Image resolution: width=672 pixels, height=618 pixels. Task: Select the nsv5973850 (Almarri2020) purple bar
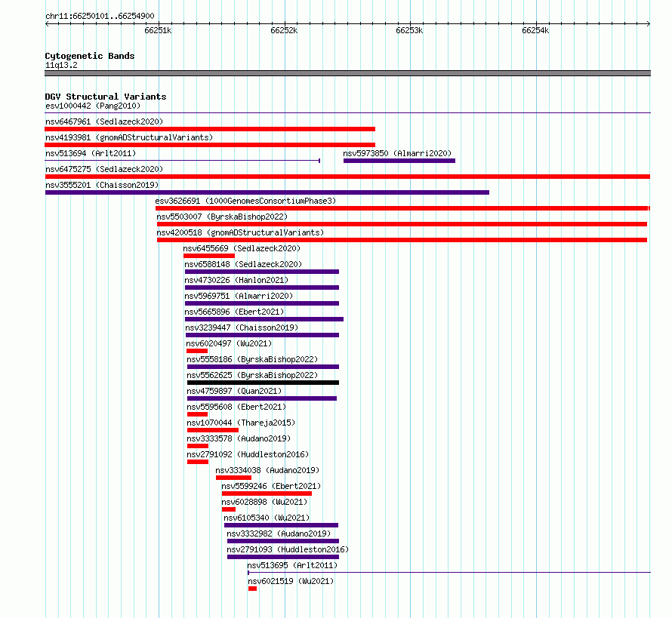point(399,161)
